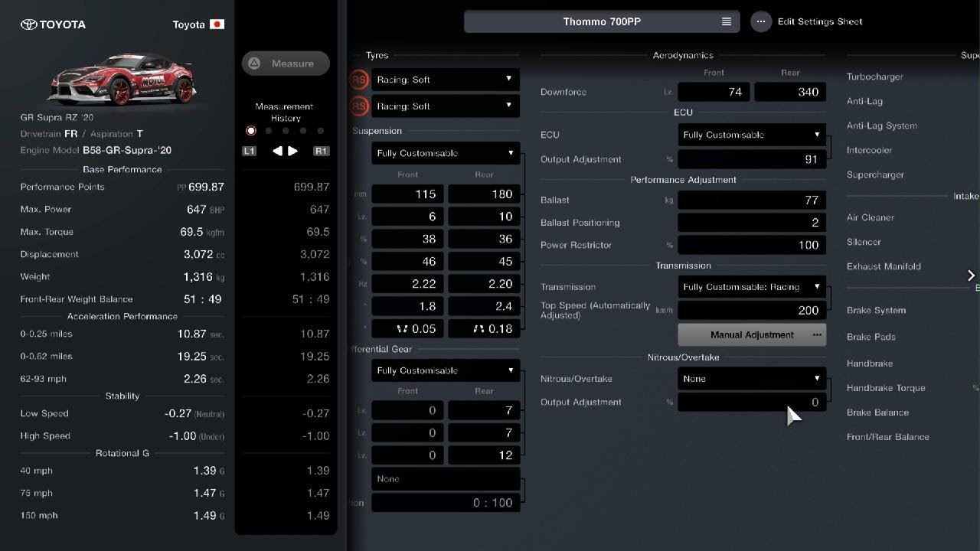Edit rear toe angle 0.18
This screenshot has height=551, width=980.
coord(484,328)
